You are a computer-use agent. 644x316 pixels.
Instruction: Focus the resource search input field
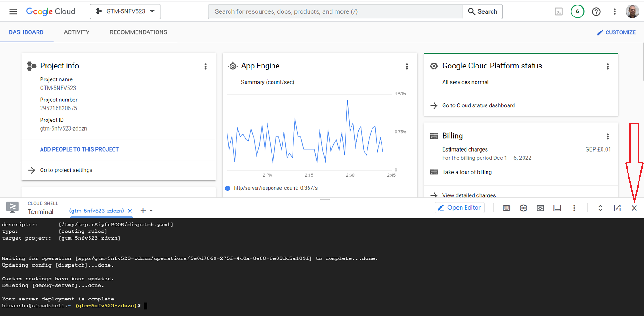(335, 11)
